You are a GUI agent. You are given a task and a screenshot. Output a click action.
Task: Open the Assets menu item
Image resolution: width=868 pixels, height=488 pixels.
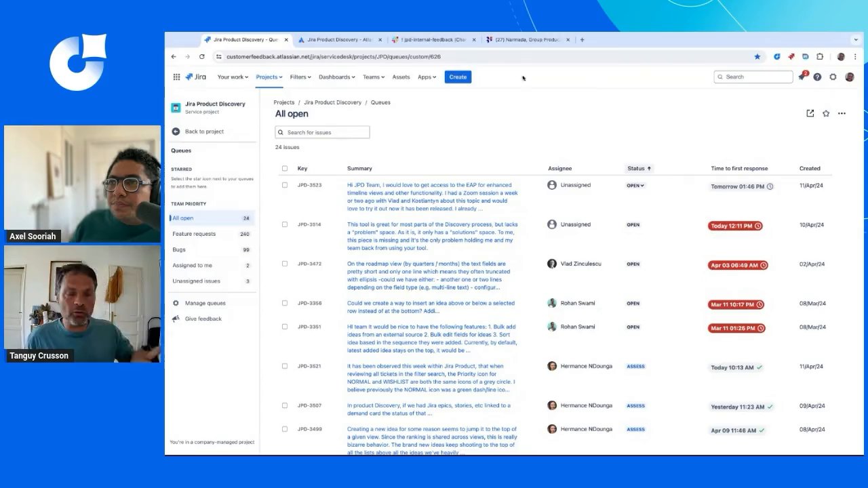pyautogui.click(x=401, y=77)
